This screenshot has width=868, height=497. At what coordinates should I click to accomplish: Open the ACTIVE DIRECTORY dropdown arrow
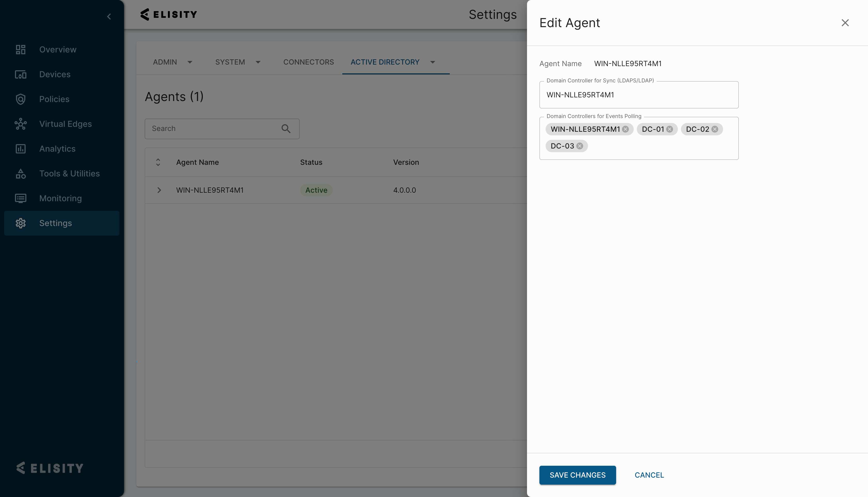(x=432, y=62)
